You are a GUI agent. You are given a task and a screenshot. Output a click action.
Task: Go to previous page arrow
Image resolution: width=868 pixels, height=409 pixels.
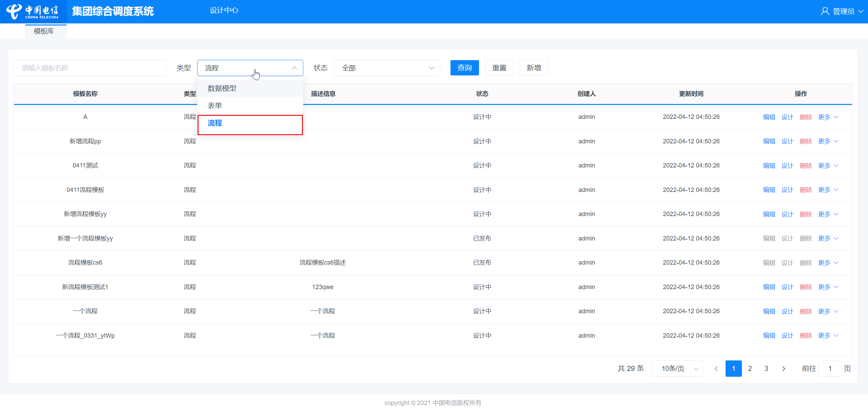coord(716,369)
